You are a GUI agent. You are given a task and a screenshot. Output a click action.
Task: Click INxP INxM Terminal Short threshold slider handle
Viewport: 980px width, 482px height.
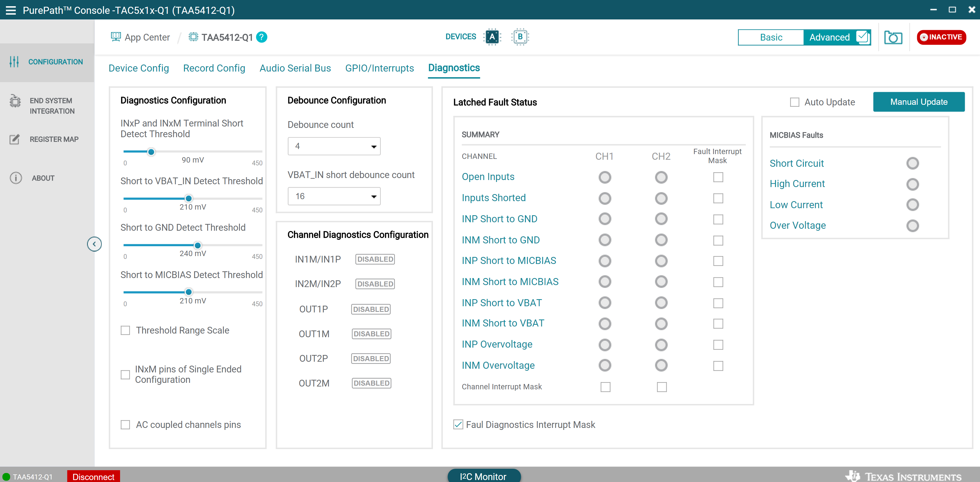[x=151, y=152]
